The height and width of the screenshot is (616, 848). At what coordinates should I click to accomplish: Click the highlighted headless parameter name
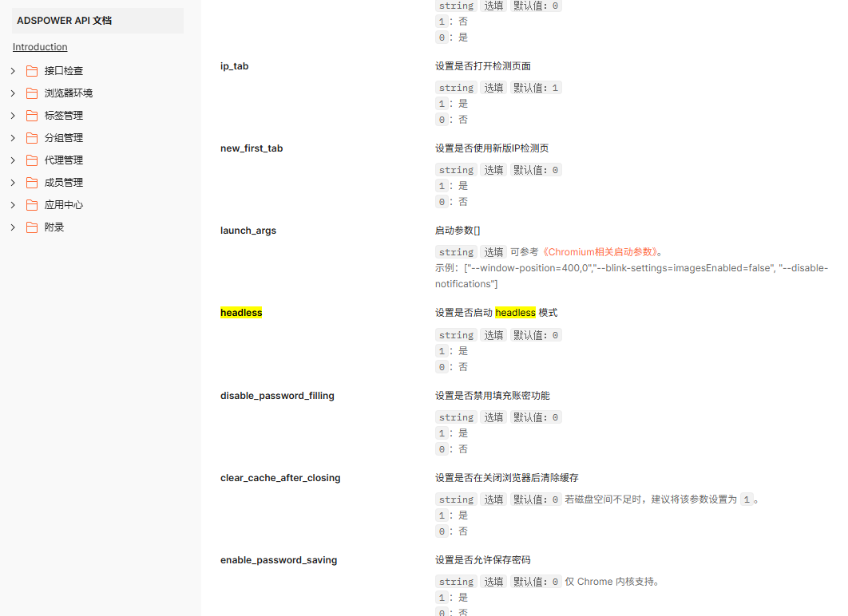pyautogui.click(x=241, y=313)
